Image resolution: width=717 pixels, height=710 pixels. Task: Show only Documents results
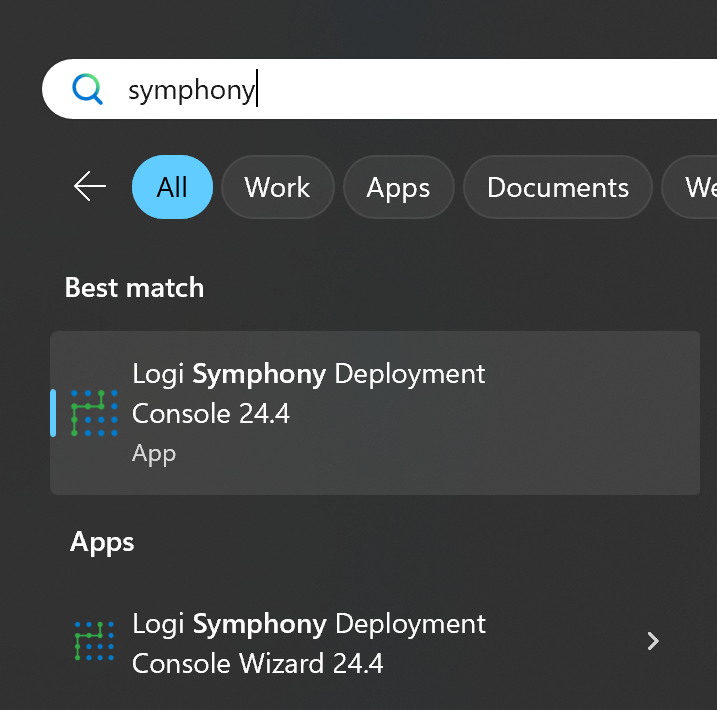[557, 187]
